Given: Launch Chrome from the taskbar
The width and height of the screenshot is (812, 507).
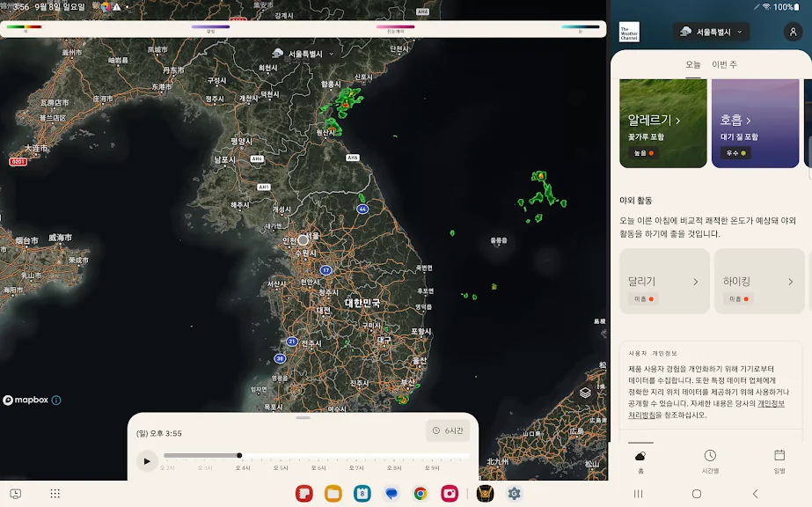Looking at the screenshot, I should click(421, 494).
